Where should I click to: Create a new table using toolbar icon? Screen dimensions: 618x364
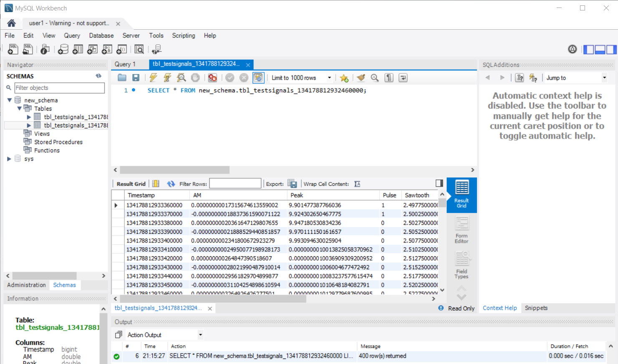click(x=78, y=49)
